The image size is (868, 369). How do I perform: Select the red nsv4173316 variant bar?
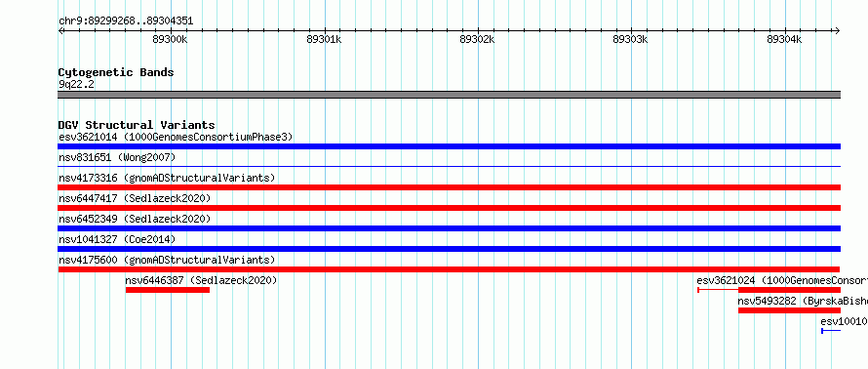[x=449, y=187]
